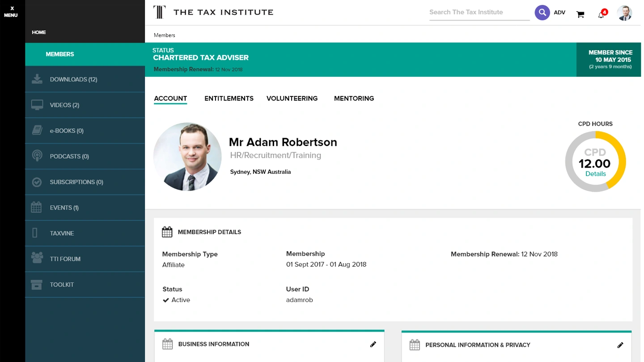The height and width of the screenshot is (362, 644).
Task: Switch to the Entitlements tab
Action: click(229, 98)
